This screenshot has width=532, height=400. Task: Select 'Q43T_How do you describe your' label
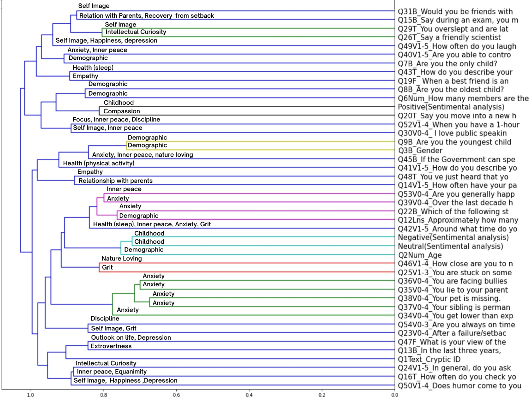[x=455, y=72]
